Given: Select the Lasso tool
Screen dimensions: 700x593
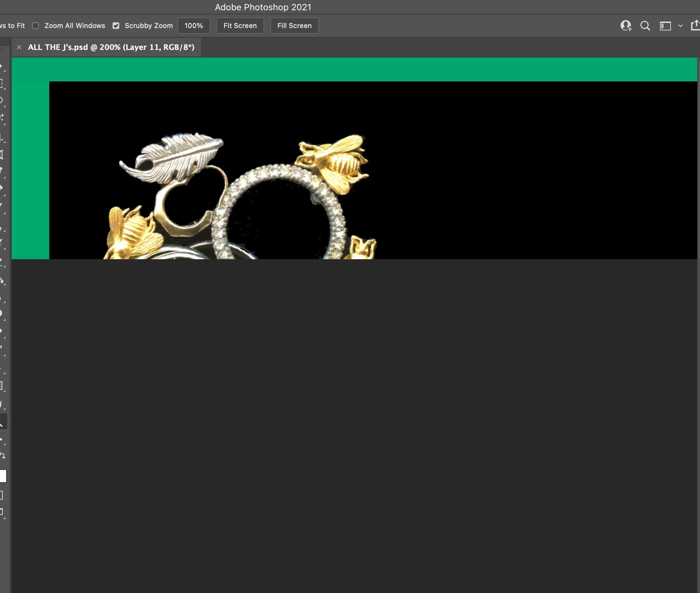Looking at the screenshot, I should point(1,101).
